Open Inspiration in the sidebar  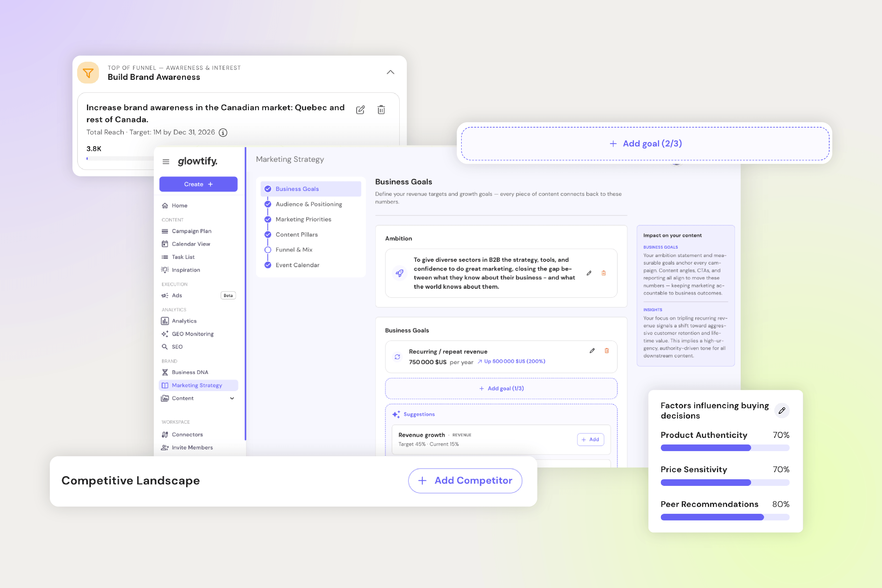(x=186, y=270)
